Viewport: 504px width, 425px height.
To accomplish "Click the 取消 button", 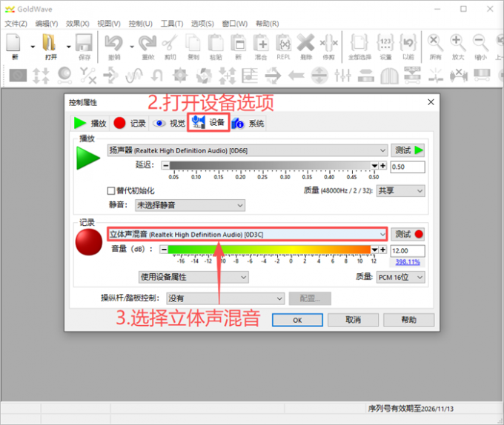I will pyautogui.click(x=353, y=320).
